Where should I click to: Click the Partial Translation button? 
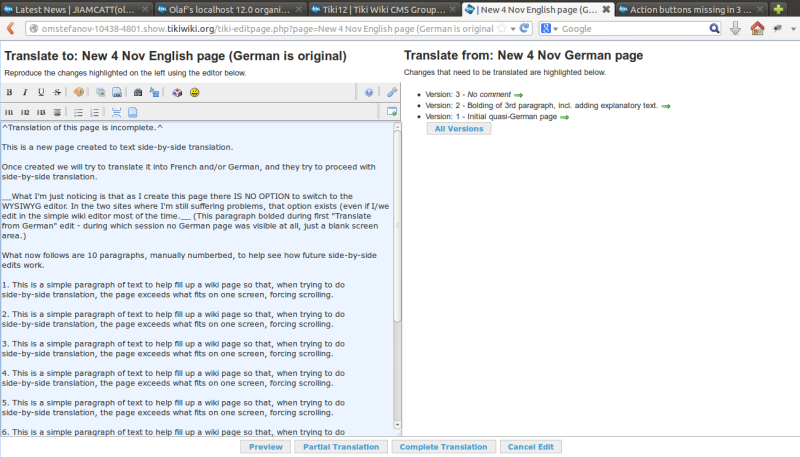(x=341, y=447)
